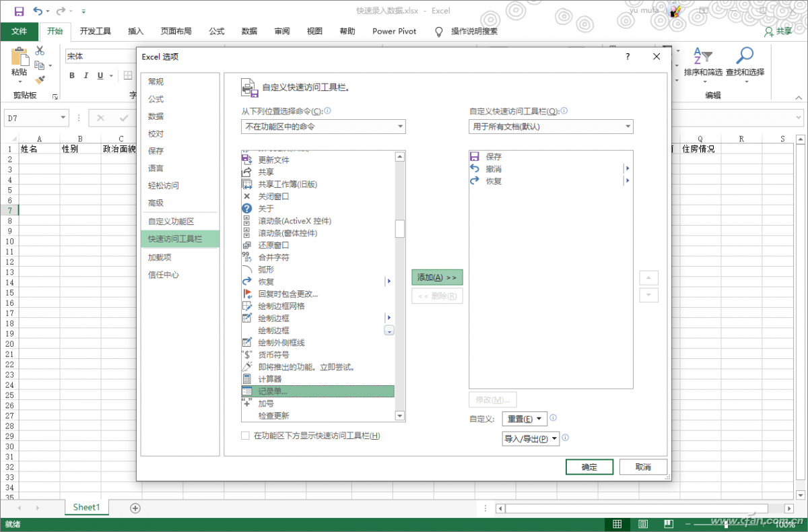Click the Paste clipboard icon in the ribbon
Screen dimensions: 808x532
point(19,57)
